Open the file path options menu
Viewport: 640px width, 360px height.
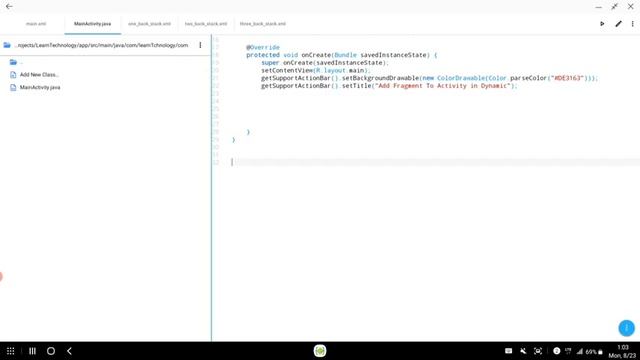200,45
